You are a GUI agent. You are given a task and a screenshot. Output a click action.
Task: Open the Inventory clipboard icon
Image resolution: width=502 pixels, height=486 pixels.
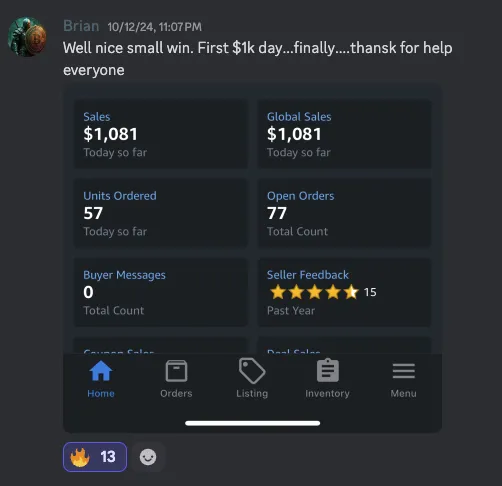point(328,370)
